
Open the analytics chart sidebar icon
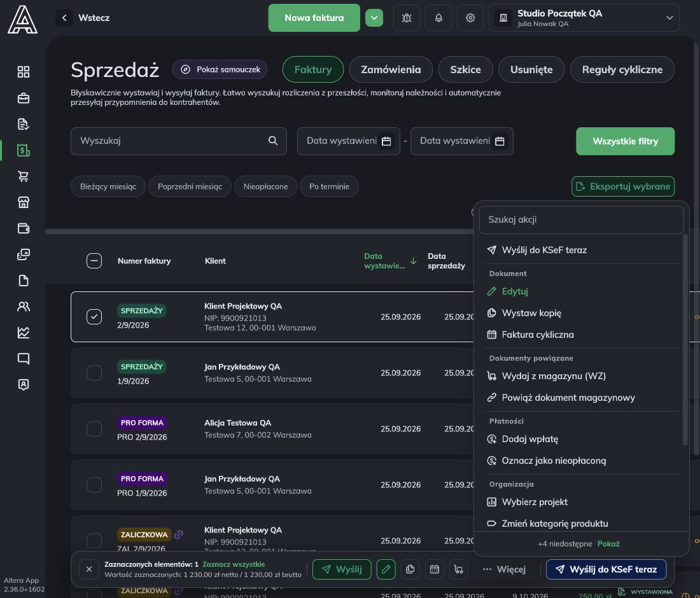[x=23, y=333]
